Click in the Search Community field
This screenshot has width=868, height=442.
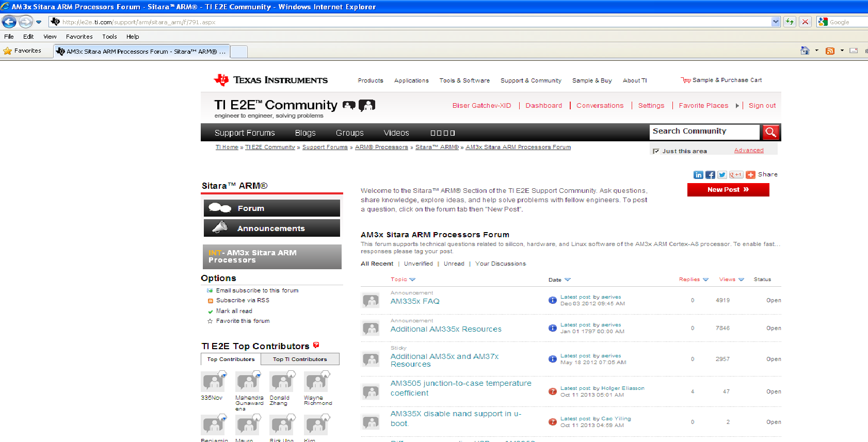pos(704,132)
